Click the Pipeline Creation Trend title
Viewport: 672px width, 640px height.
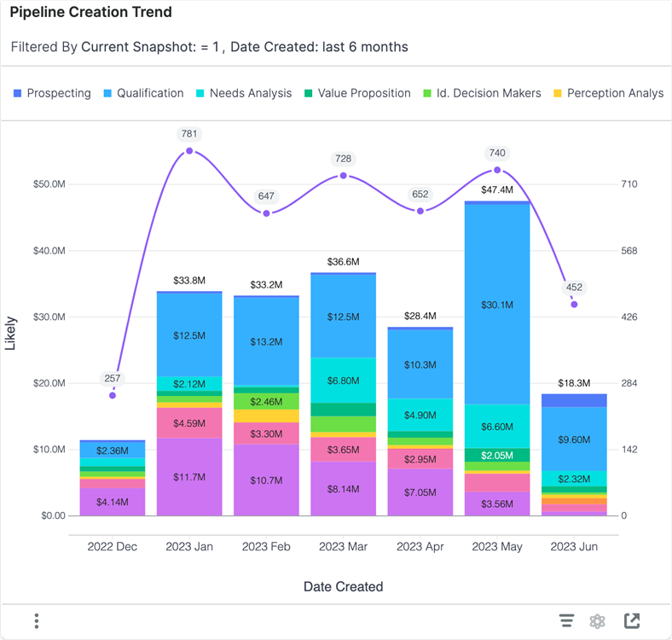(x=90, y=13)
